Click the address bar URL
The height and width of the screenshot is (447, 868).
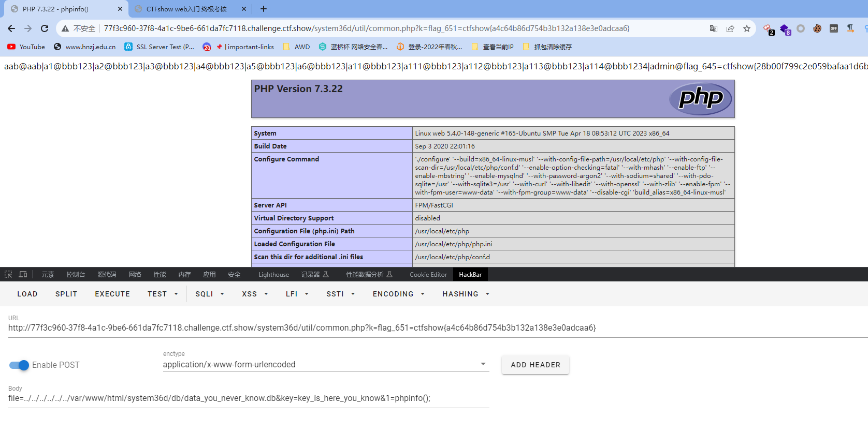pyautogui.click(x=367, y=28)
